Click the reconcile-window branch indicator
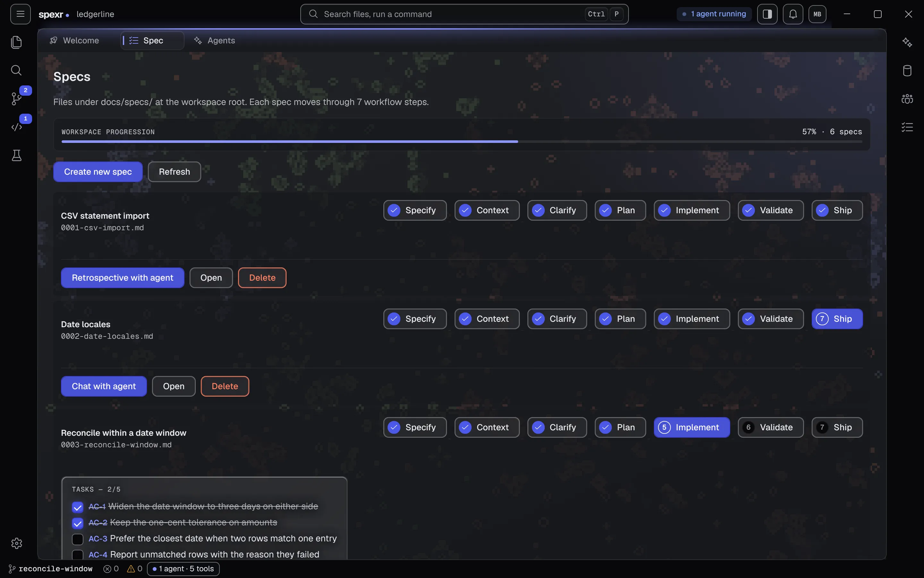The image size is (924, 578). [x=50, y=569]
